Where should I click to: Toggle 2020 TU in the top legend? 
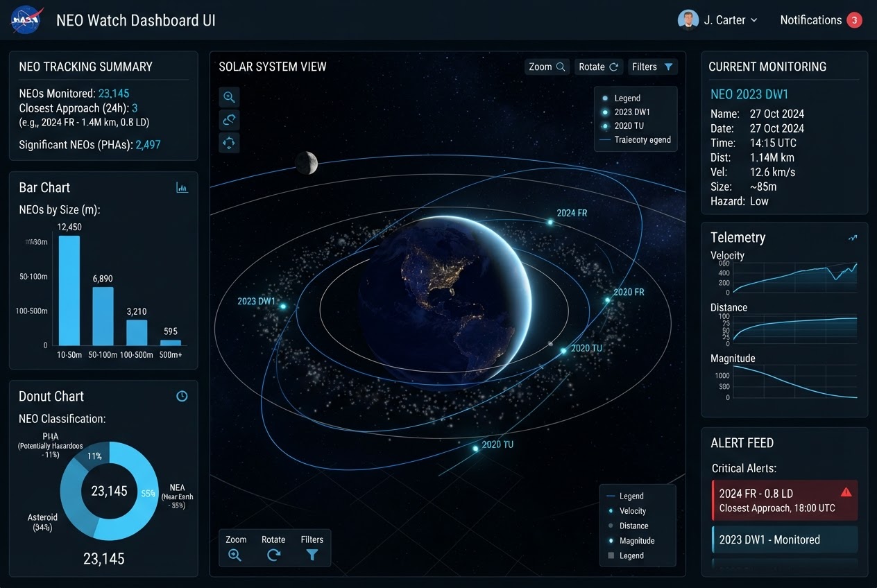[x=624, y=126]
